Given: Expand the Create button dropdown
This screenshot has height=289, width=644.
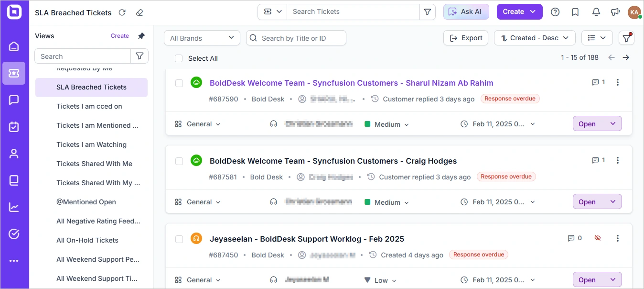Looking at the screenshot, I should tap(533, 12).
